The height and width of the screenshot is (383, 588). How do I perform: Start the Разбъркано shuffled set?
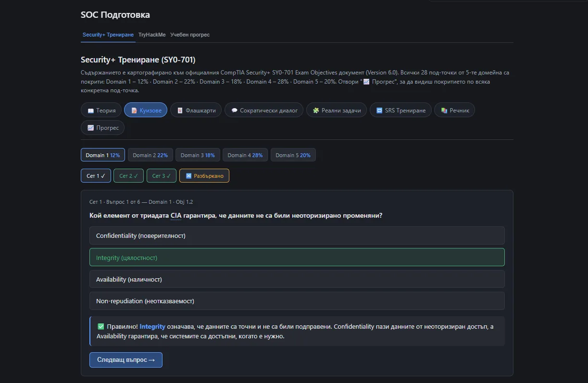pyautogui.click(x=204, y=176)
